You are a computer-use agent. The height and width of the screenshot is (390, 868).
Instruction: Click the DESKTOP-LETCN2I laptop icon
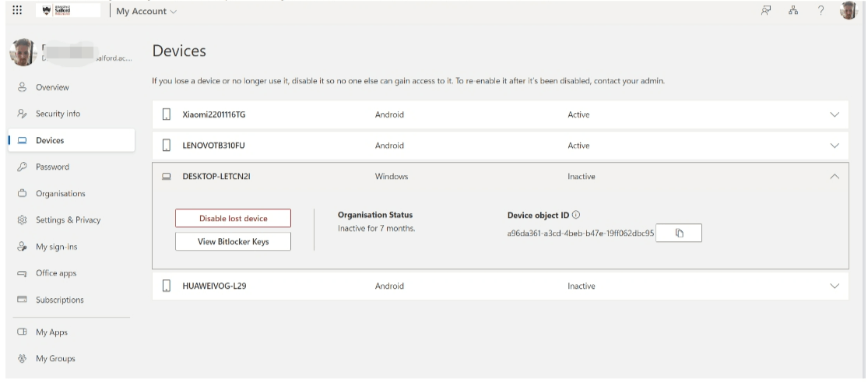pyautogui.click(x=166, y=177)
